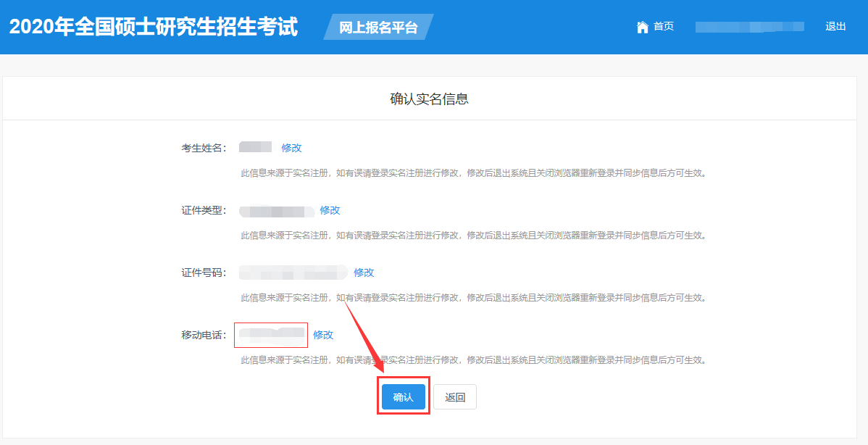Image resolution: width=868 pixels, height=445 pixels.
Task: Click the blurred username in the header
Action: click(x=749, y=27)
